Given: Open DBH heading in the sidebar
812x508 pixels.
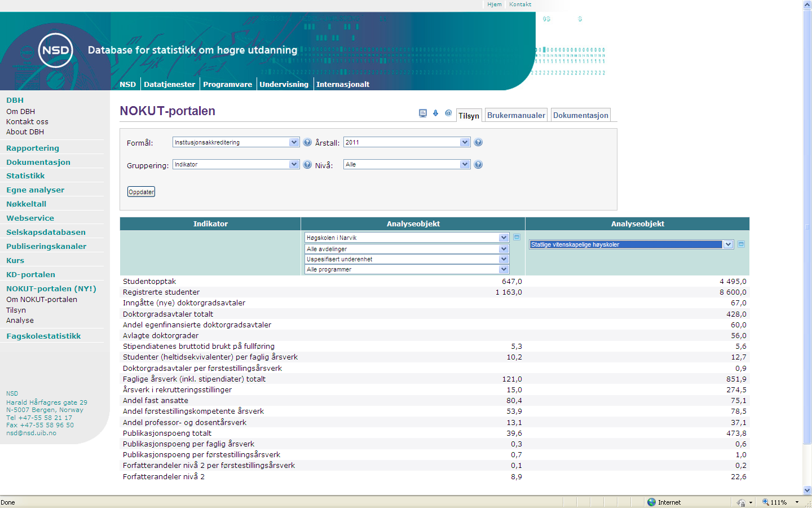Looking at the screenshot, I should 15,100.
